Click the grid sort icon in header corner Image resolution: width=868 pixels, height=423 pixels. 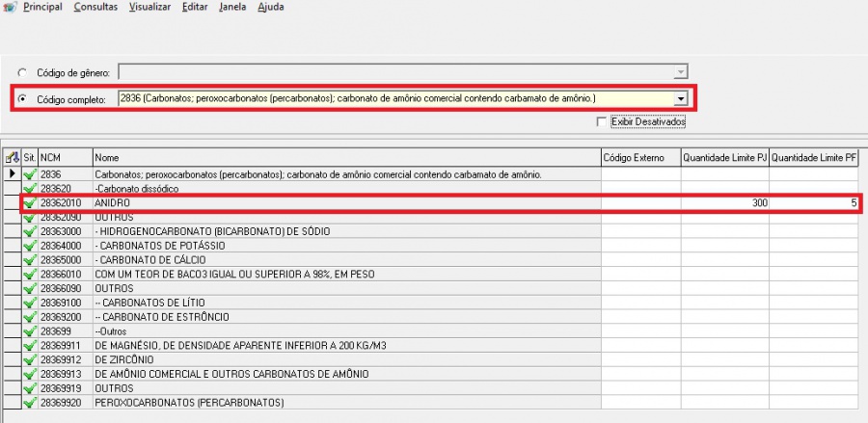(x=13, y=158)
